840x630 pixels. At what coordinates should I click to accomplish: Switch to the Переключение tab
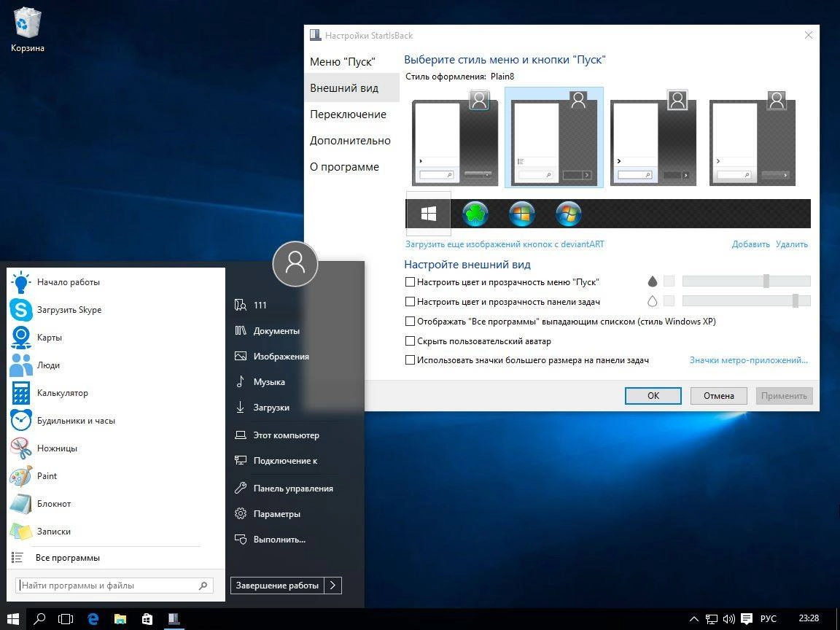click(x=349, y=114)
